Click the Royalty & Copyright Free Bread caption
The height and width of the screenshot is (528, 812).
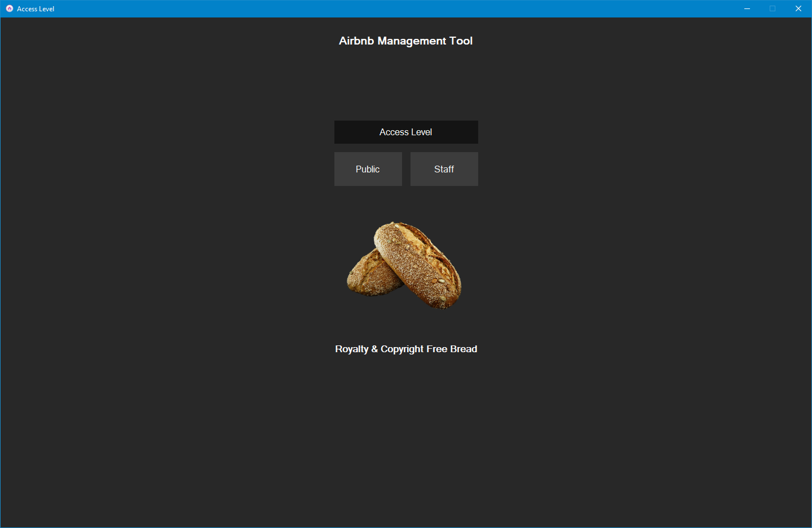406,349
